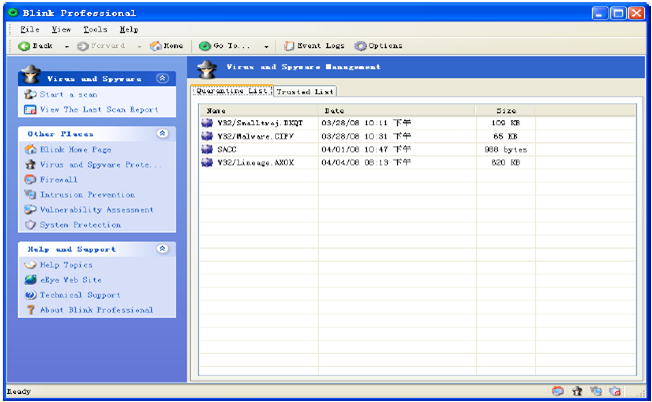
Task: Click the green Go To icon
Action: (x=205, y=46)
